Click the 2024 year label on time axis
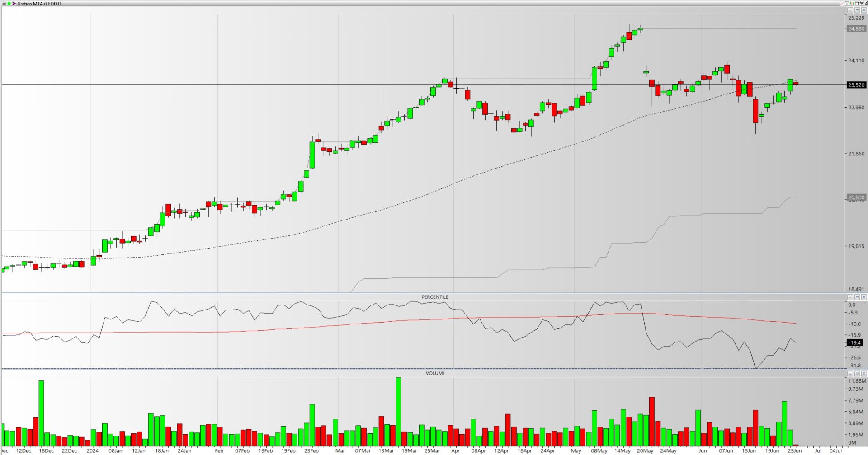Screen dimensions: 868x455 click(x=92, y=451)
